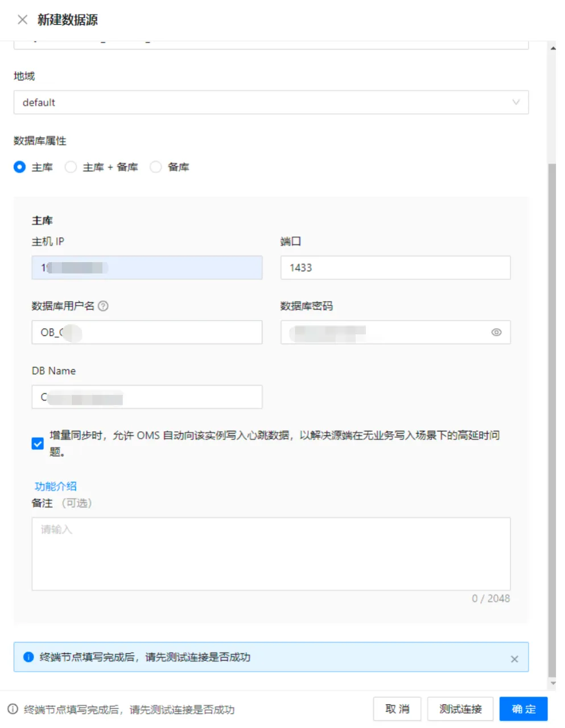565x728 pixels.
Task: Uncheck the OMS heartbeat data checkbox
Action: (38, 444)
